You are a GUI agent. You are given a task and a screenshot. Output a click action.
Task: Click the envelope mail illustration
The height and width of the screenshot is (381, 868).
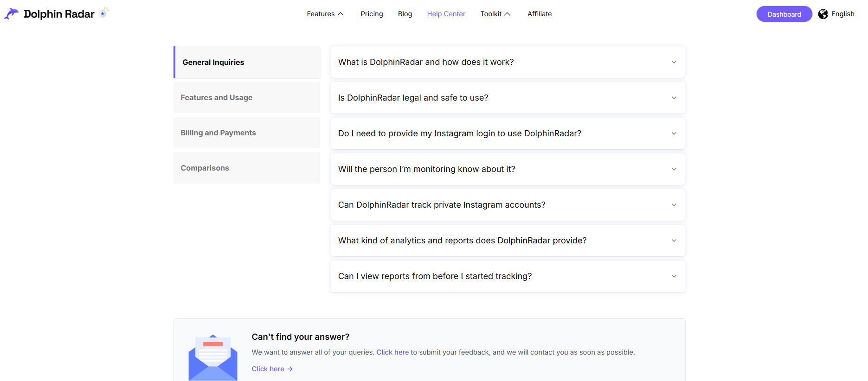[x=212, y=358]
